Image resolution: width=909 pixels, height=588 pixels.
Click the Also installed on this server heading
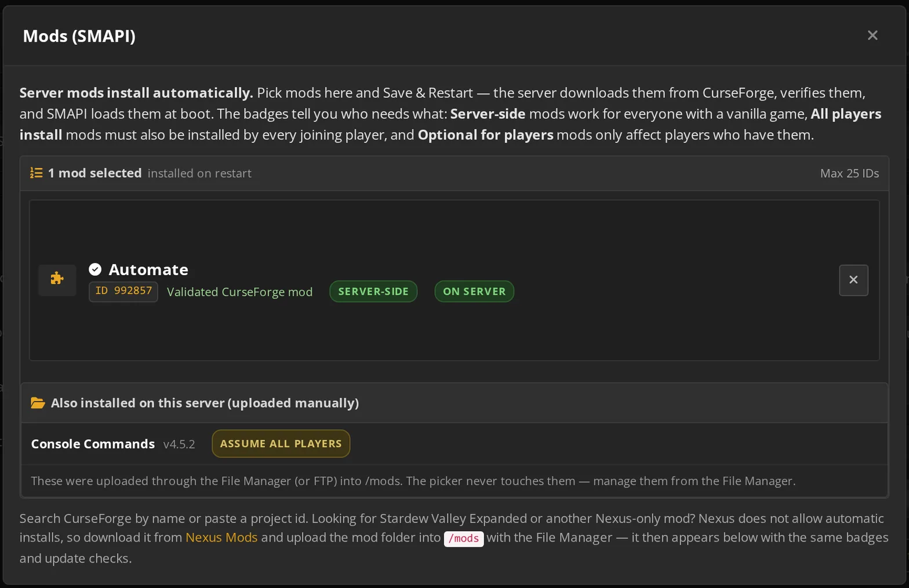pyautogui.click(x=205, y=403)
